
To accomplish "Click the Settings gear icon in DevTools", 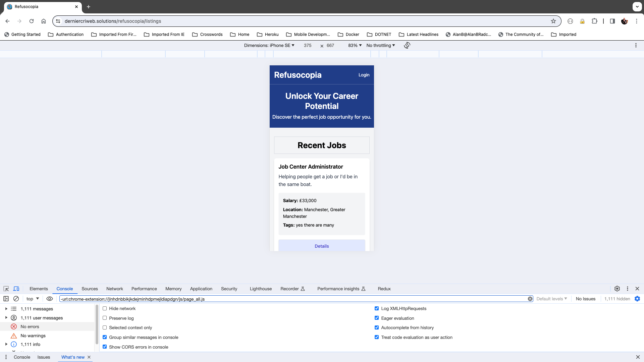I will coord(617,289).
